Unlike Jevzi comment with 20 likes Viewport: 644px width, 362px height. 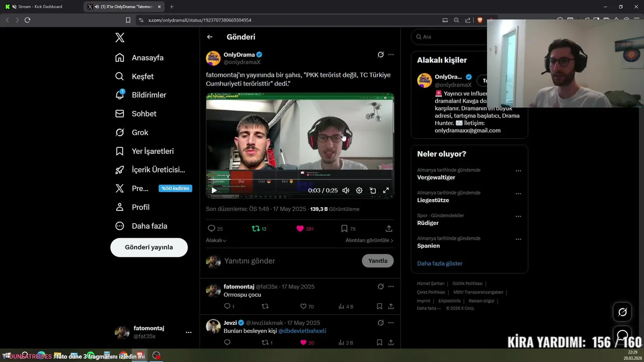pos(307,343)
